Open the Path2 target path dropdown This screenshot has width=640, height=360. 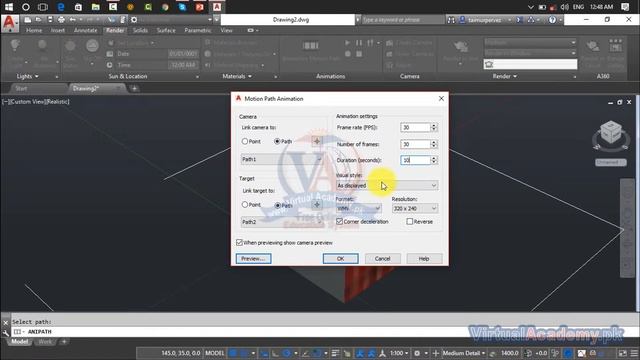coord(282,222)
